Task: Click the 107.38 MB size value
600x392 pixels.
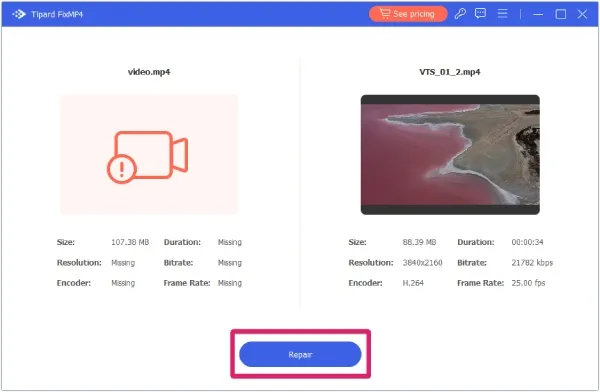Action: [130, 242]
